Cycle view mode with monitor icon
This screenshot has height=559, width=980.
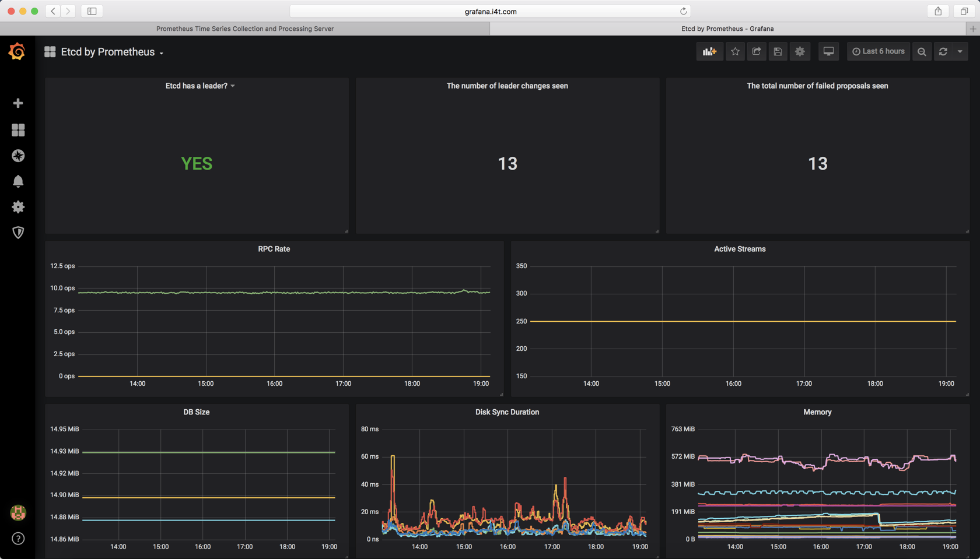(x=828, y=51)
